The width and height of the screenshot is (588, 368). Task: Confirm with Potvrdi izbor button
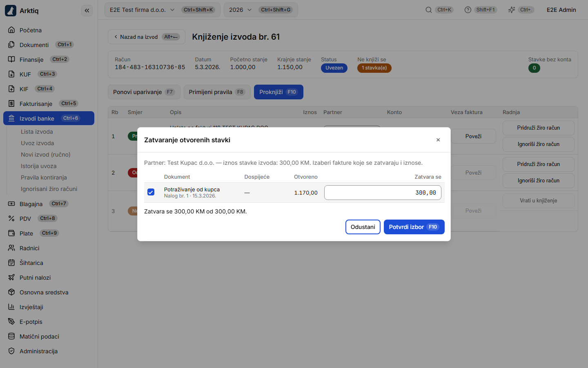coord(414,227)
